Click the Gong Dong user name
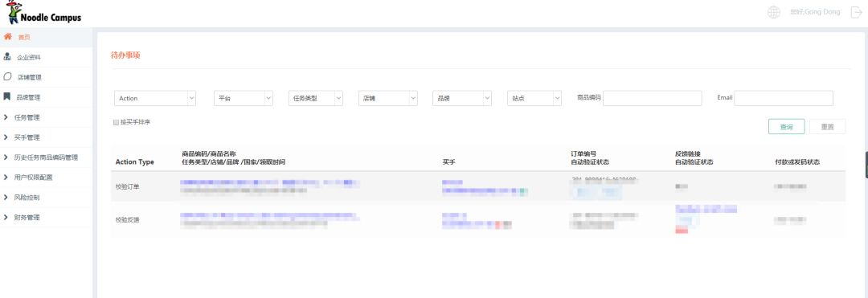The image size is (868, 298). pyautogui.click(x=815, y=12)
